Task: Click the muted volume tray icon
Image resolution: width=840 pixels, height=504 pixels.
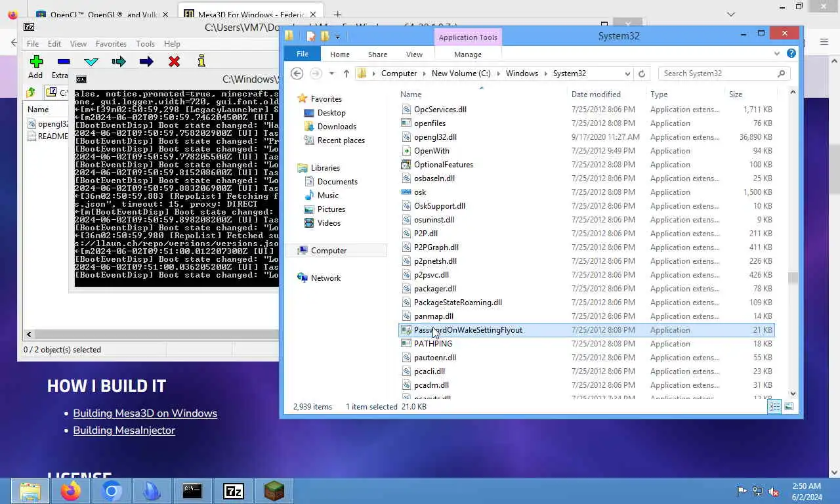Action: tap(774, 491)
